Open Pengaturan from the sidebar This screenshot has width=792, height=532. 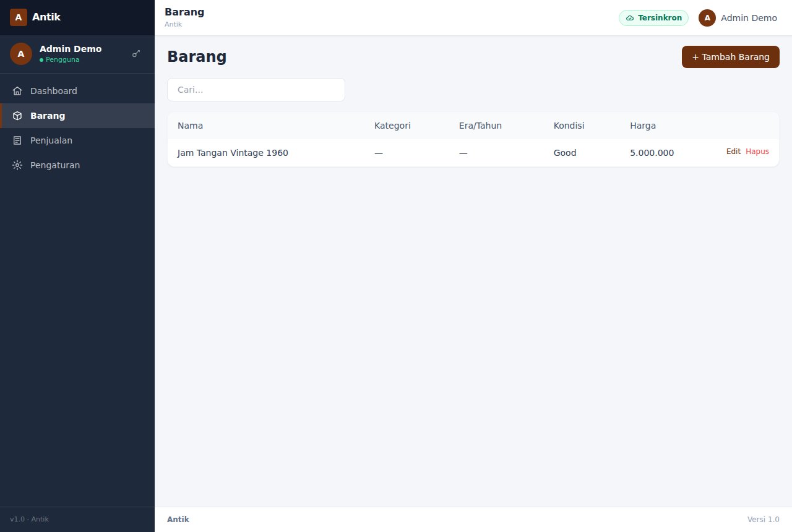tap(77, 165)
